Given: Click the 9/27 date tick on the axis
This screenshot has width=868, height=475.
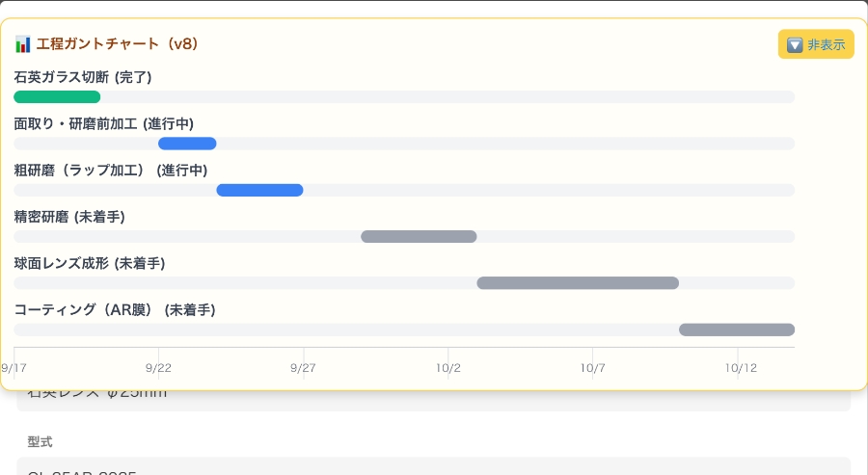Looking at the screenshot, I should click(x=303, y=367).
